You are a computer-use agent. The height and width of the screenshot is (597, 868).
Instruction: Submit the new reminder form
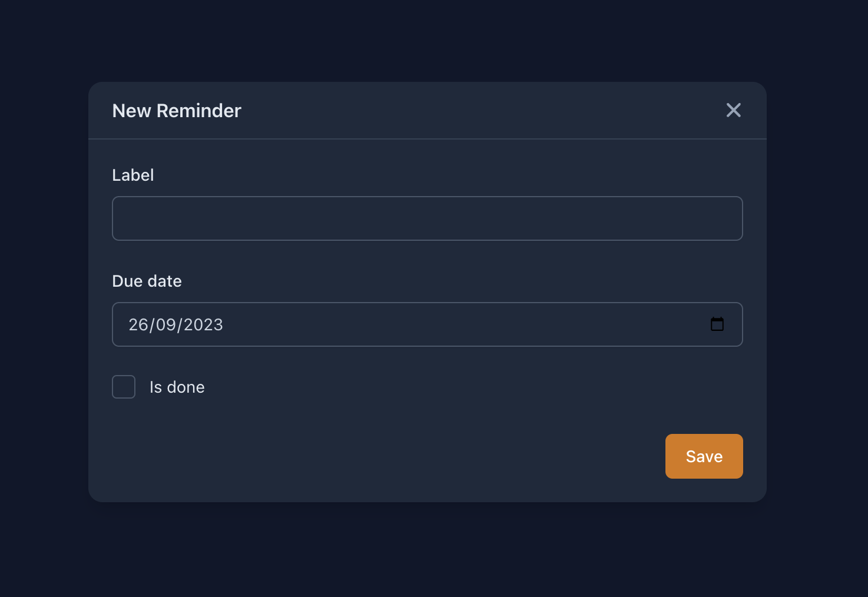click(x=704, y=456)
